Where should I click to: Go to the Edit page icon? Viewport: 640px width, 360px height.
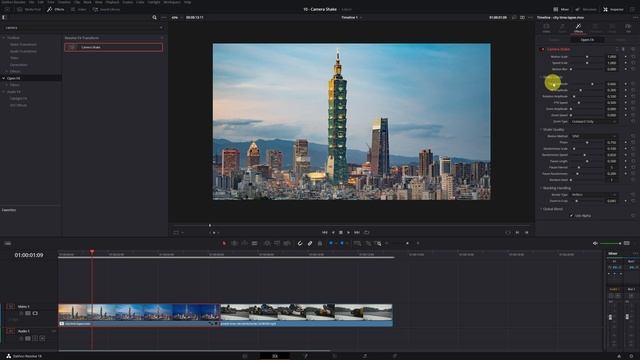(275, 356)
